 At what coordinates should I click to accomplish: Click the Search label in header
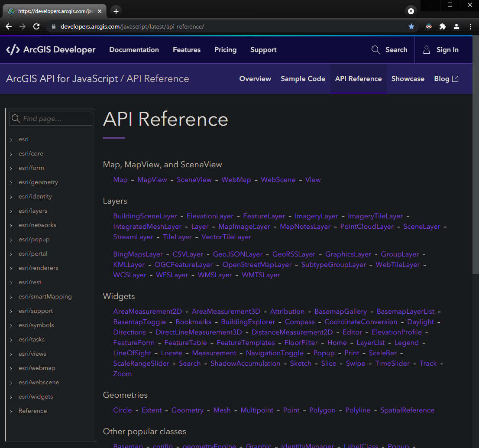coord(396,49)
